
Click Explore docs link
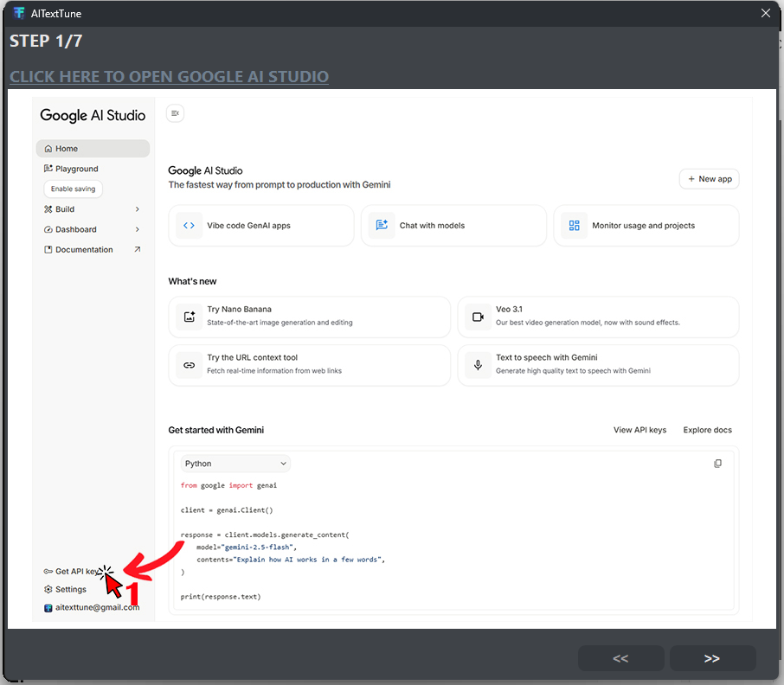(x=708, y=430)
